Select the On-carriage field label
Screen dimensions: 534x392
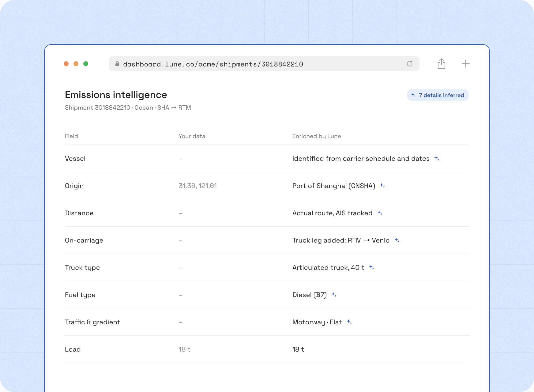pos(84,240)
